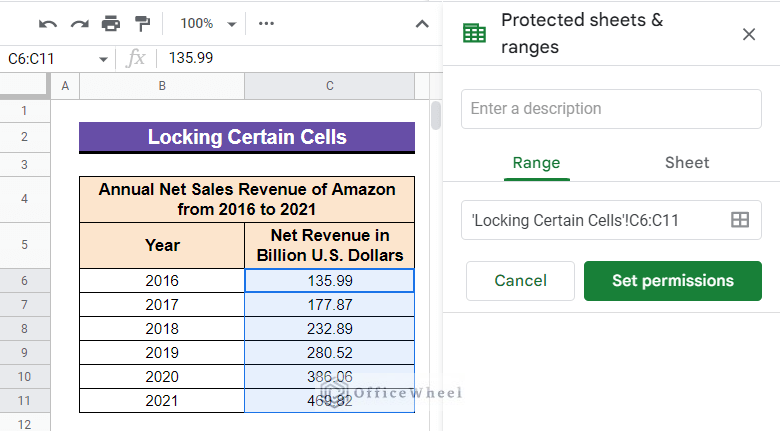The height and width of the screenshot is (431, 780).
Task: Click cell containing 177.87
Action: point(329,305)
